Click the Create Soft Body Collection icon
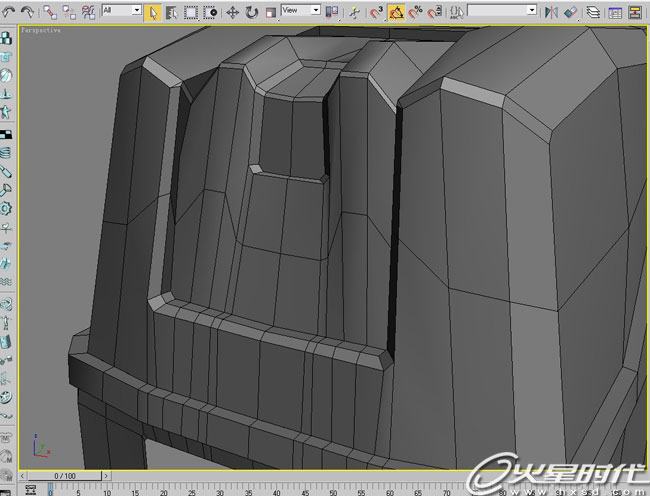650x496 pixels. click(6, 75)
